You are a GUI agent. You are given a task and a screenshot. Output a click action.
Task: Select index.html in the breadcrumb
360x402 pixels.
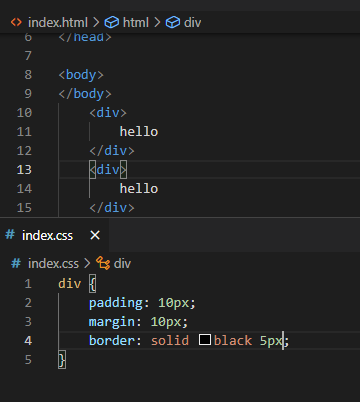58,23
